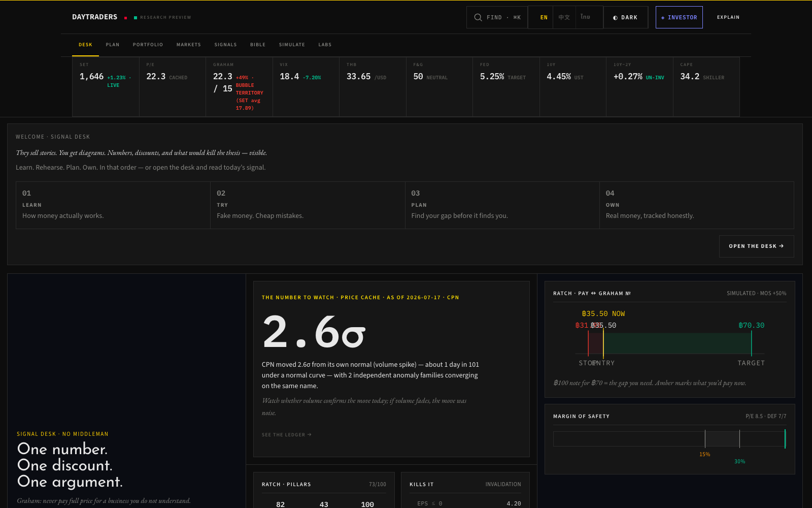The width and height of the screenshot is (812, 508).
Task: Click the Signal Desk No Middleman label
Action: [x=62, y=434]
